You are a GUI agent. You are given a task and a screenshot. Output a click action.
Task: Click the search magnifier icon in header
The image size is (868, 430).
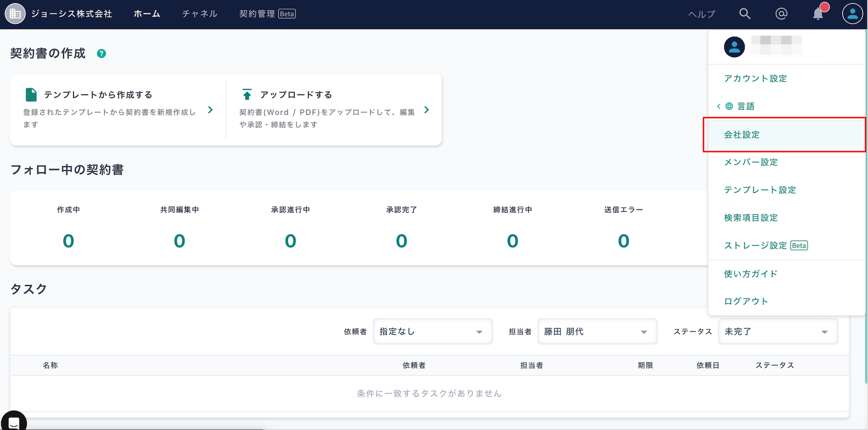(x=745, y=14)
